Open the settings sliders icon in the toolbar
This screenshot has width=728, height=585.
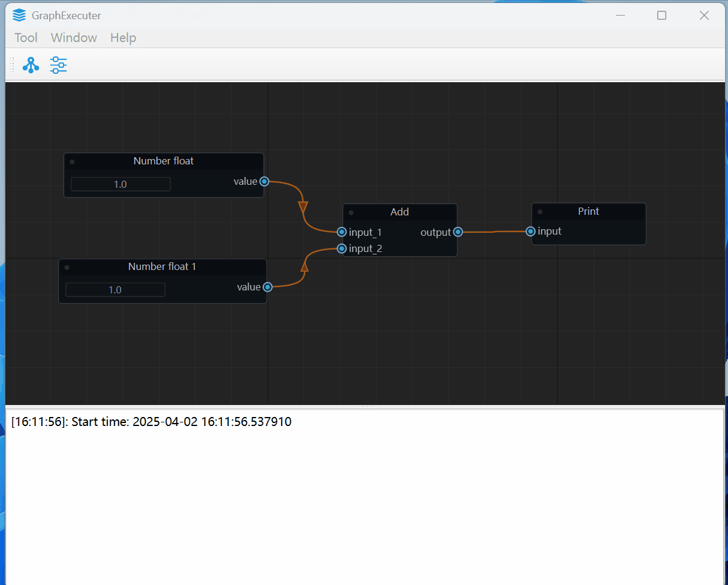coord(58,65)
